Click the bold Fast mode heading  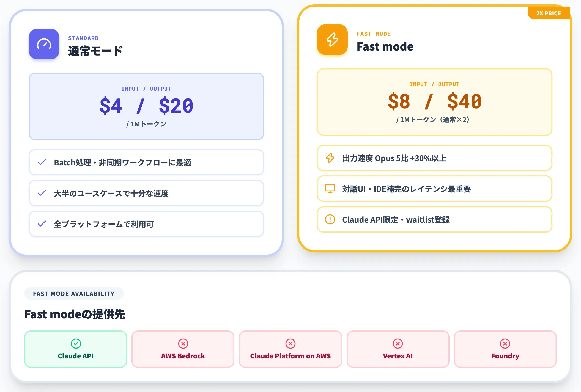point(385,46)
